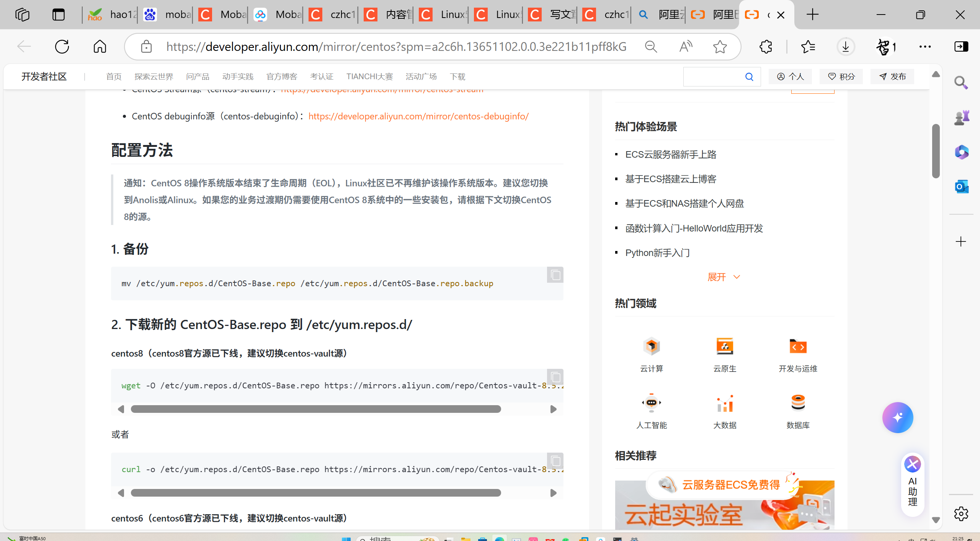This screenshot has width=980, height=541.
Task: Open the 人工智能 robot icon
Action: click(x=651, y=403)
